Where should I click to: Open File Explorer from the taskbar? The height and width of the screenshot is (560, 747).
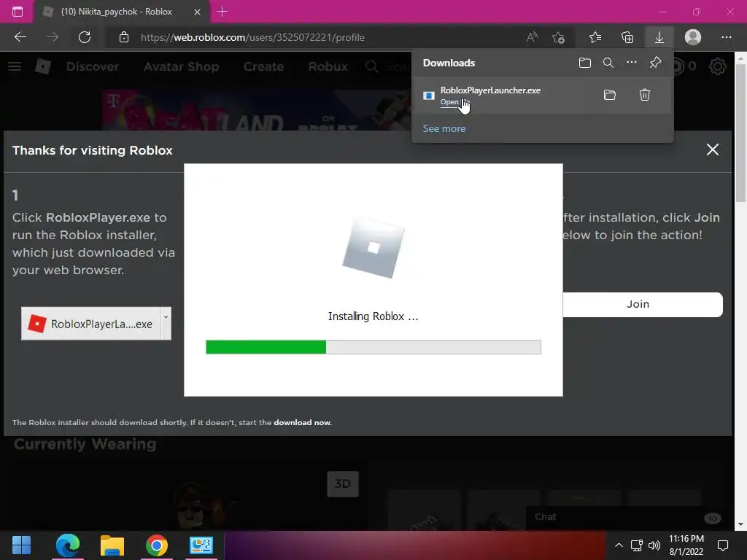[x=112, y=545]
